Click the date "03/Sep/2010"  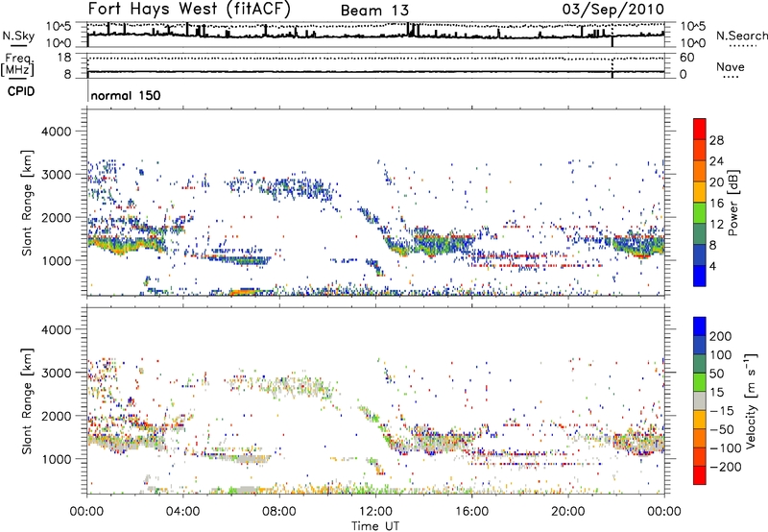coord(613,9)
